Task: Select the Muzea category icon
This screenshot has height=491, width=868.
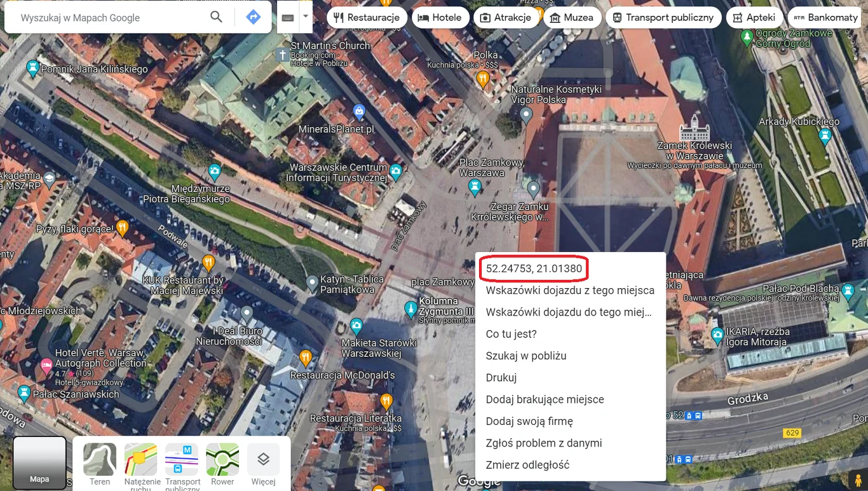Action: 555,17
